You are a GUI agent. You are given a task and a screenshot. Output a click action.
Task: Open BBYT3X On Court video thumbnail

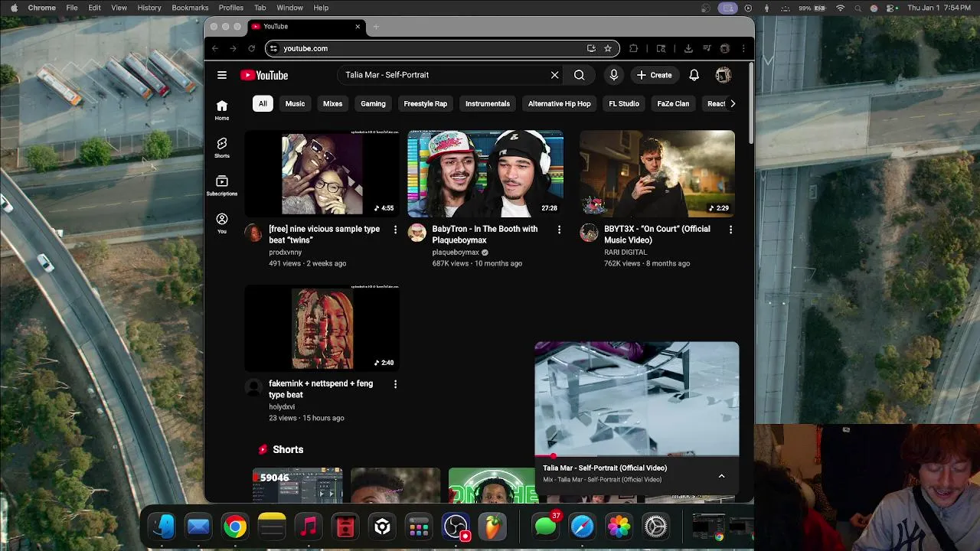pyautogui.click(x=657, y=173)
